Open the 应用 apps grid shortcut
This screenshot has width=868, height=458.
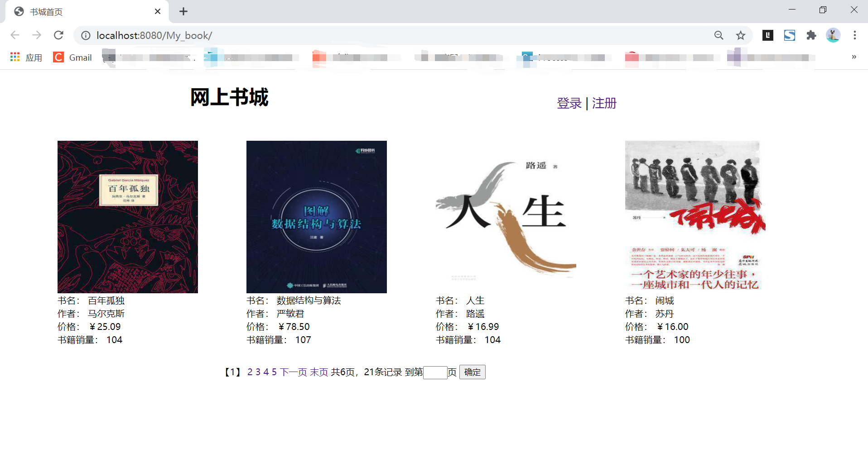[26, 57]
